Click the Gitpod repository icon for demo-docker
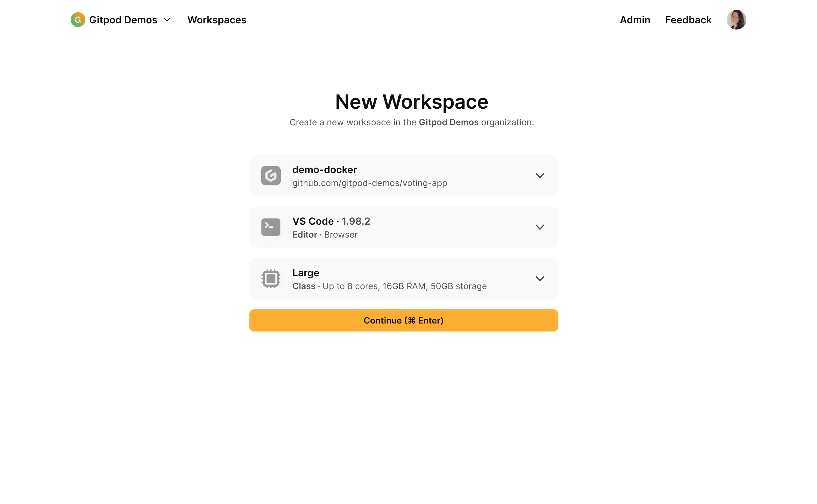The width and height of the screenshot is (817, 504). pos(271,176)
